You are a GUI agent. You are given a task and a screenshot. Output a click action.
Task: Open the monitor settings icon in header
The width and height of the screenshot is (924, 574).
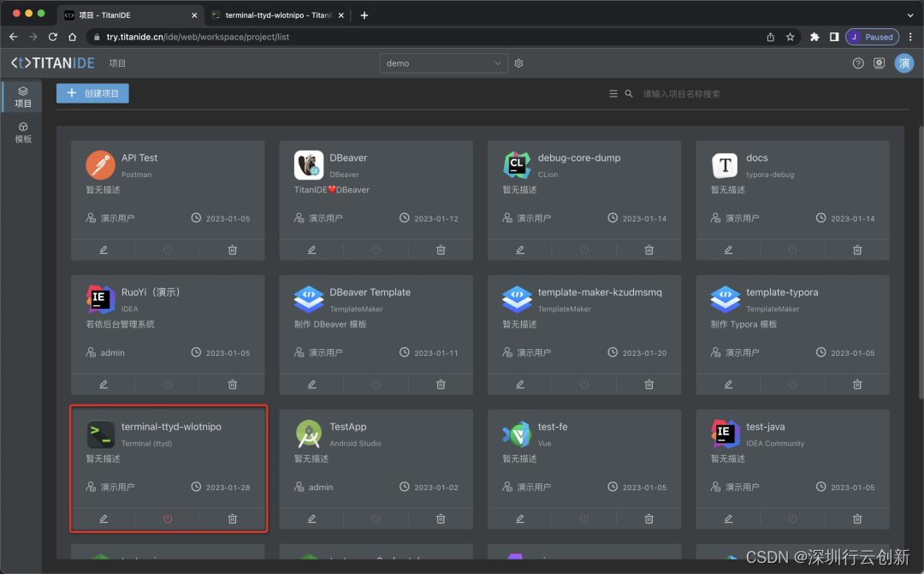point(880,63)
